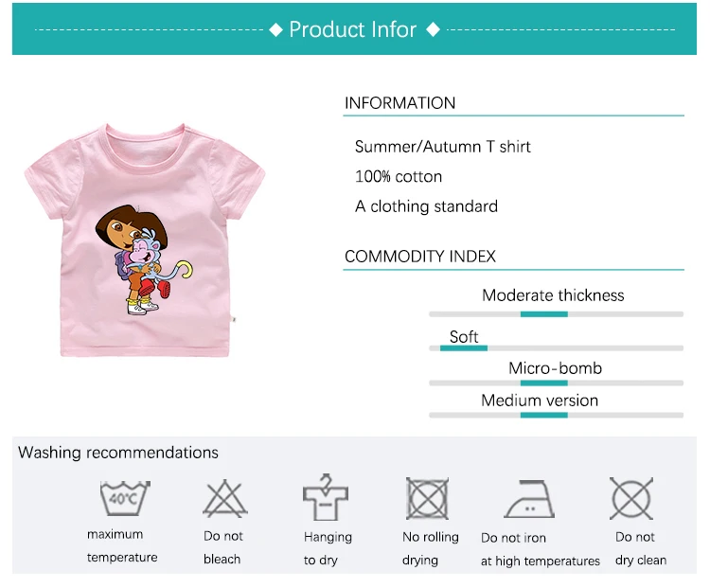The height and width of the screenshot is (588, 710).
Task: Click the Summer/Autumn T shirt text
Action: coord(442,147)
